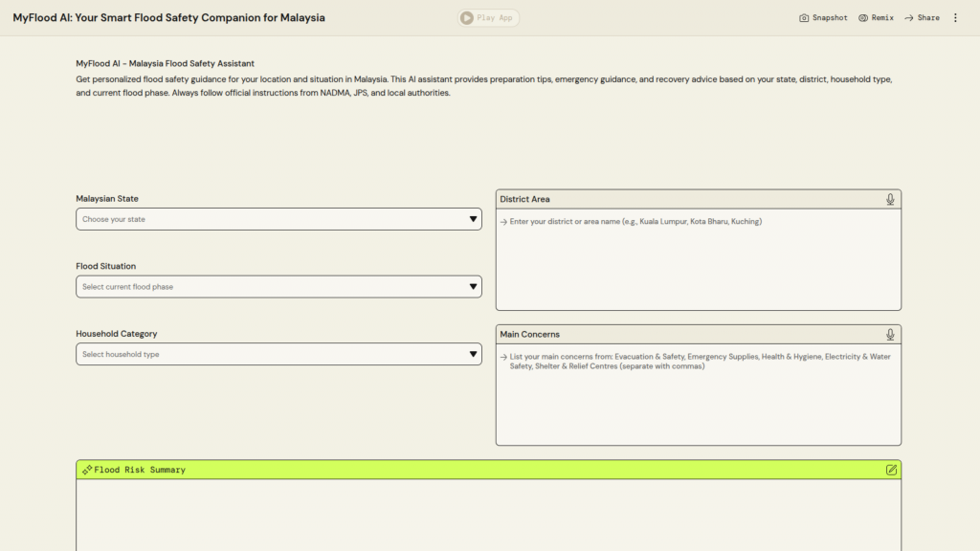This screenshot has height=551, width=980.
Task: Start voice input with District Area microphone
Action: [x=890, y=199]
